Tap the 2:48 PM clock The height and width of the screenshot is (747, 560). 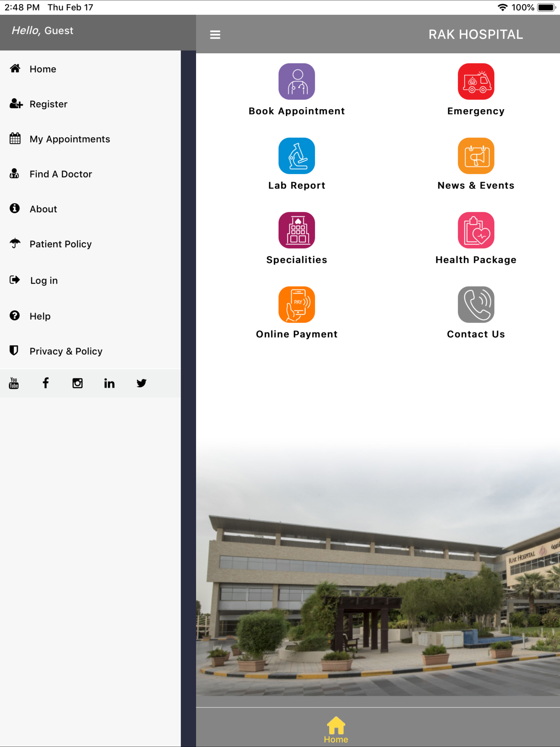click(22, 7)
